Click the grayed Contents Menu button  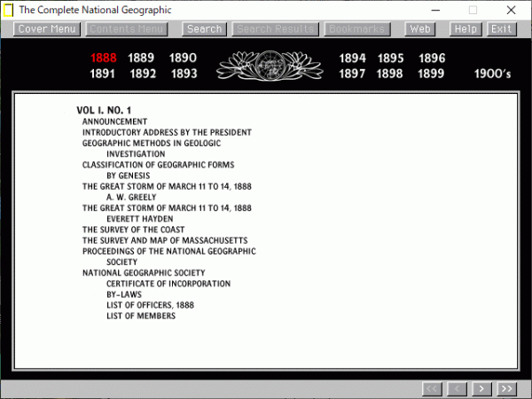tap(127, 29)
